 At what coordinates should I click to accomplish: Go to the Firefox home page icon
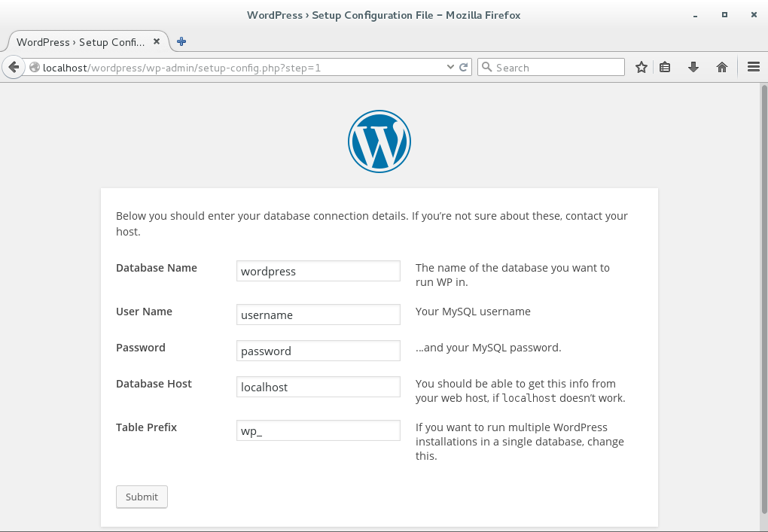722,67
